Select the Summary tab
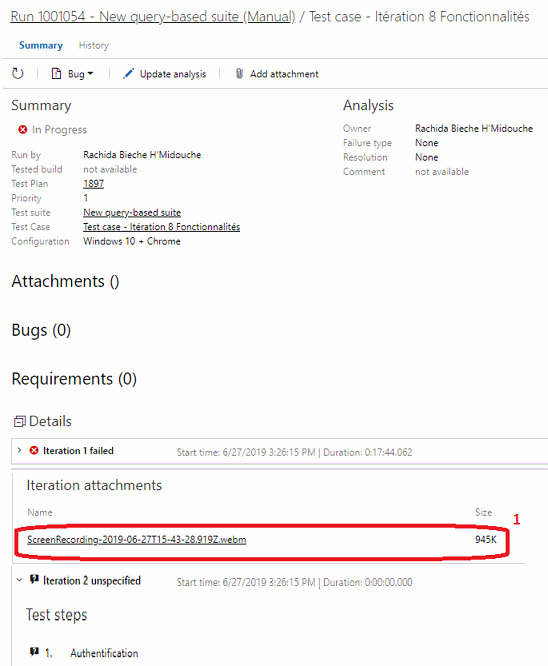Viewport: 548px width, 666px height. click(41, 45)
